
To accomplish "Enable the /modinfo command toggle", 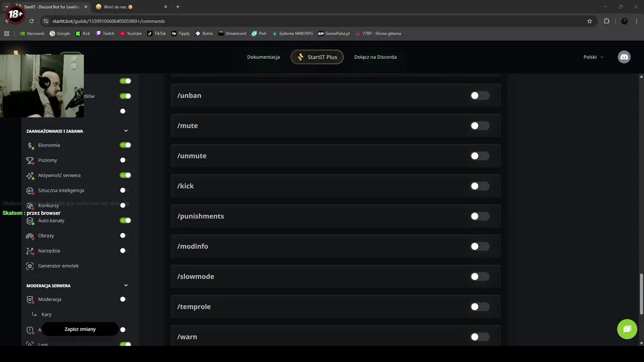I will (x=479, y=246).
